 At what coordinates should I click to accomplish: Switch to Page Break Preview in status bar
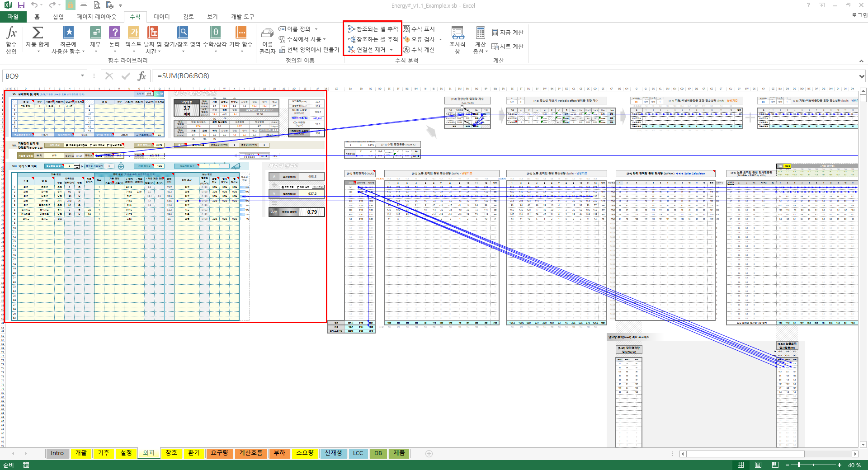[775, 465]
